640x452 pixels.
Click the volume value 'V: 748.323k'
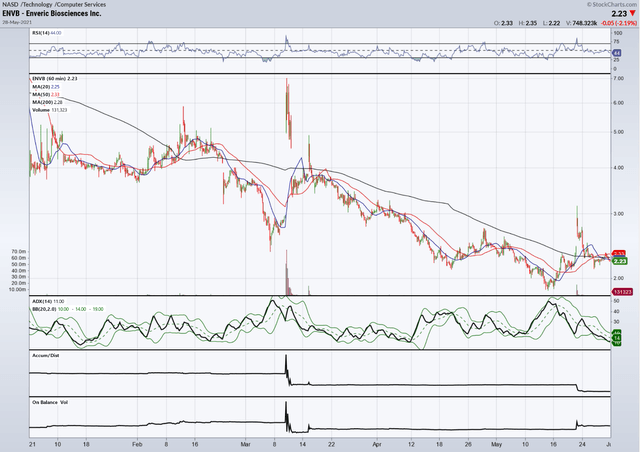click(x=581, y=23)
